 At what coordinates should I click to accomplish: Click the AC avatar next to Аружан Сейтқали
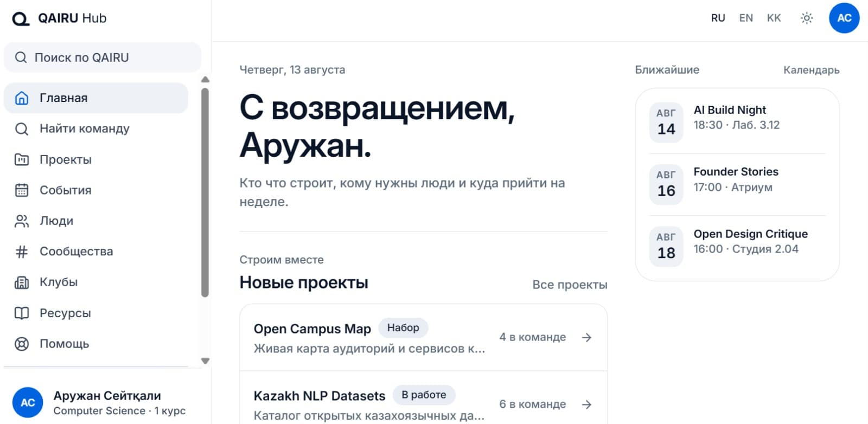(28, 403)
